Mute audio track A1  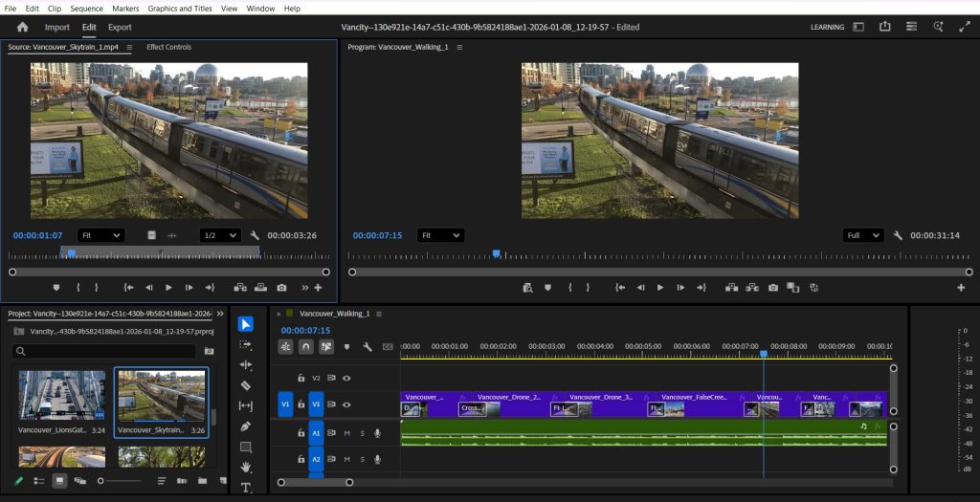pyautogui.click(x=346, y=433)
